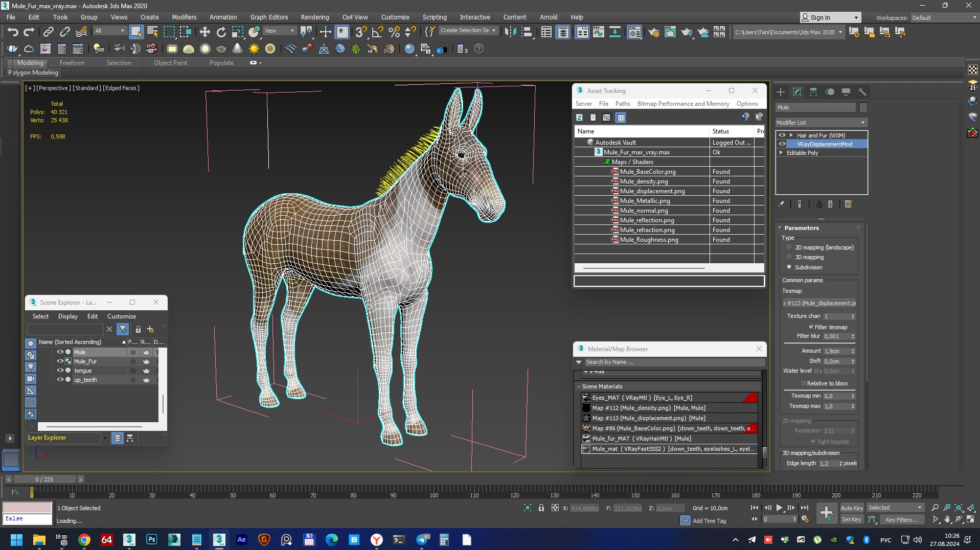Click the Mirror tool icon

[510, 32]
